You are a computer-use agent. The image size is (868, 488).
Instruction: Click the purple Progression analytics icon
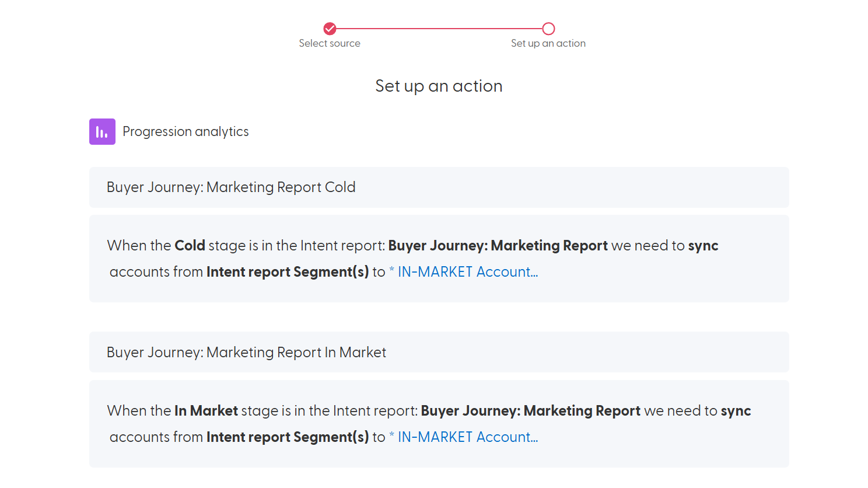point(102,131)
